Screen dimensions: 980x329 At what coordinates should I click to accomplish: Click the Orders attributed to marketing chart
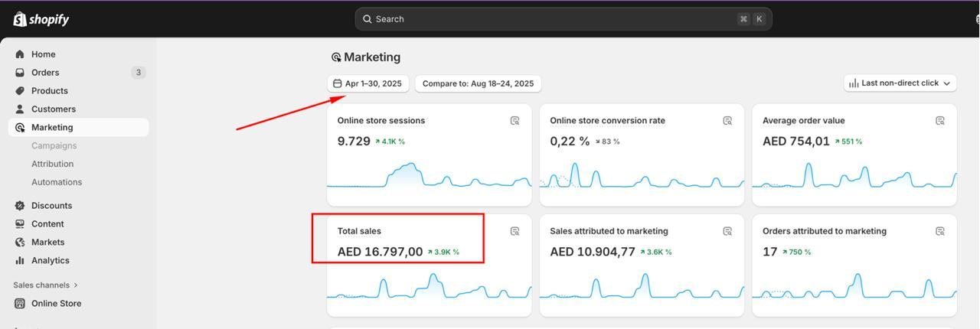pos(854,286)
